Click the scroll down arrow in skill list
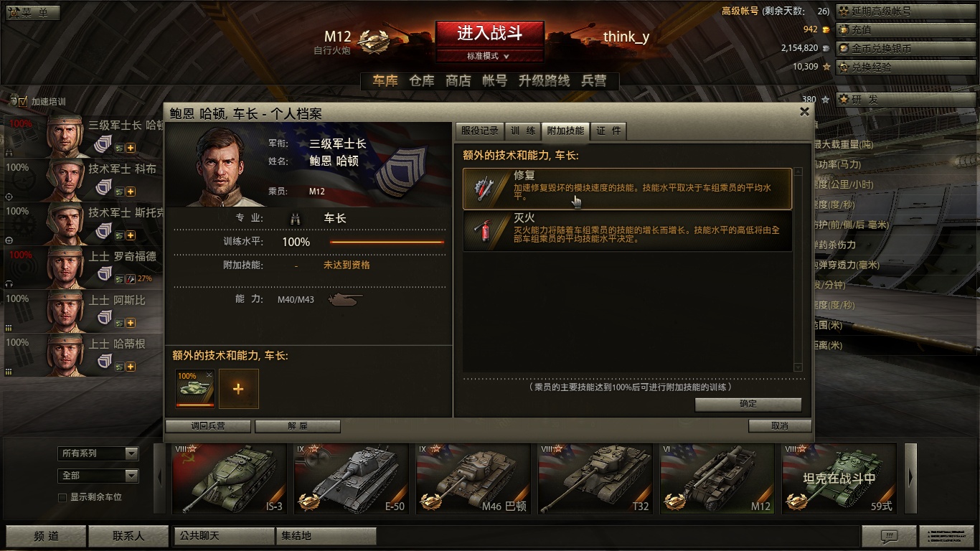The image size is (980, 551). click(798, 367)
